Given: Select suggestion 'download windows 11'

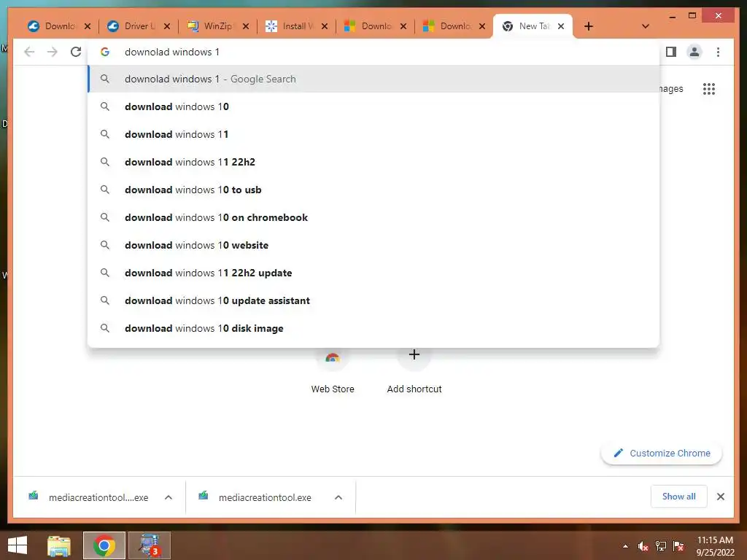Looking at the screenshot, I should point(373,134).
